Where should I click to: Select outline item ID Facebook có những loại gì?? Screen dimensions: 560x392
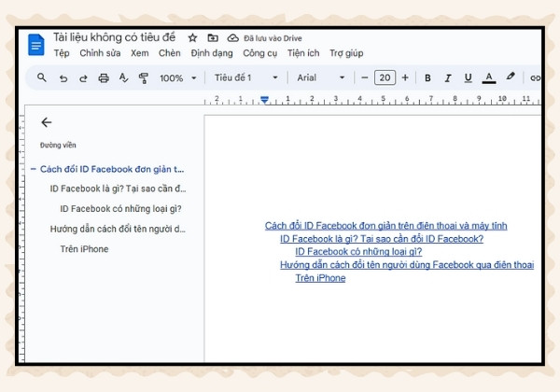120,208
